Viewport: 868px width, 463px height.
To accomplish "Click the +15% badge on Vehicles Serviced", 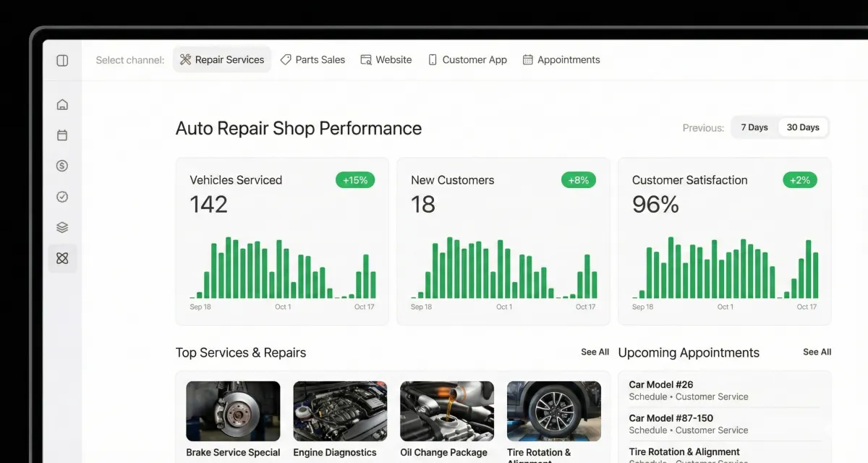I will pyautogui.click(x=355, y=180).
